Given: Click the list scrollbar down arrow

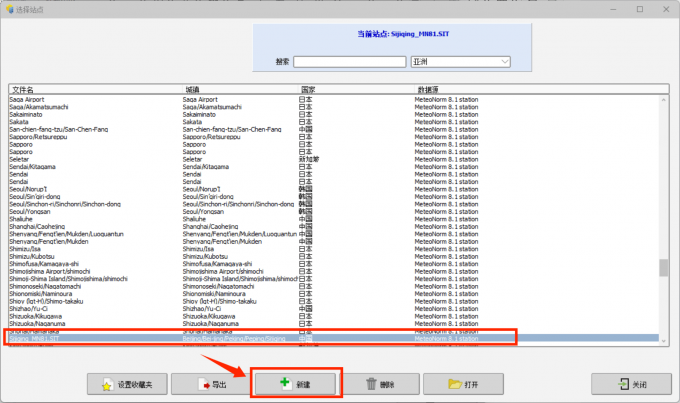Looking at the screenshot, I should [664, 341].
